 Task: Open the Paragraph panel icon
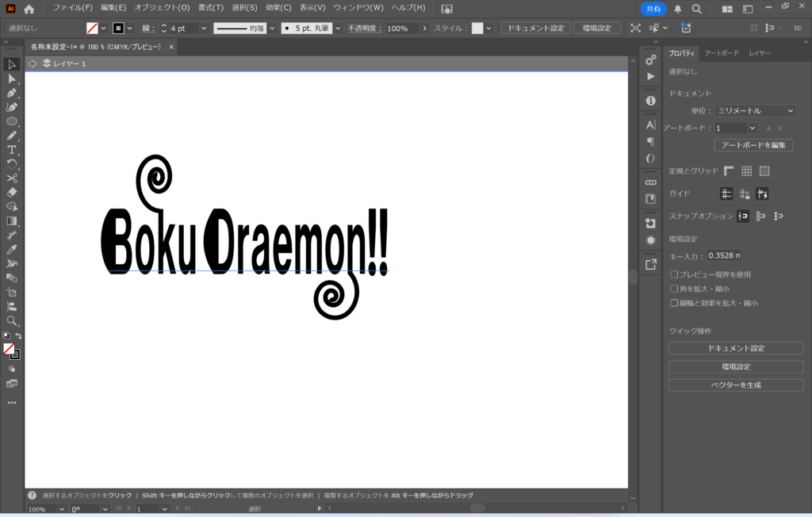coord(650,141)
